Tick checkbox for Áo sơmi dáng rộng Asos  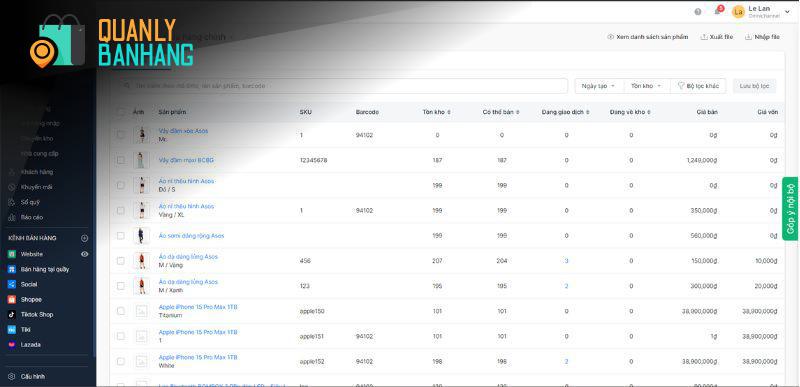click(120, 236)
